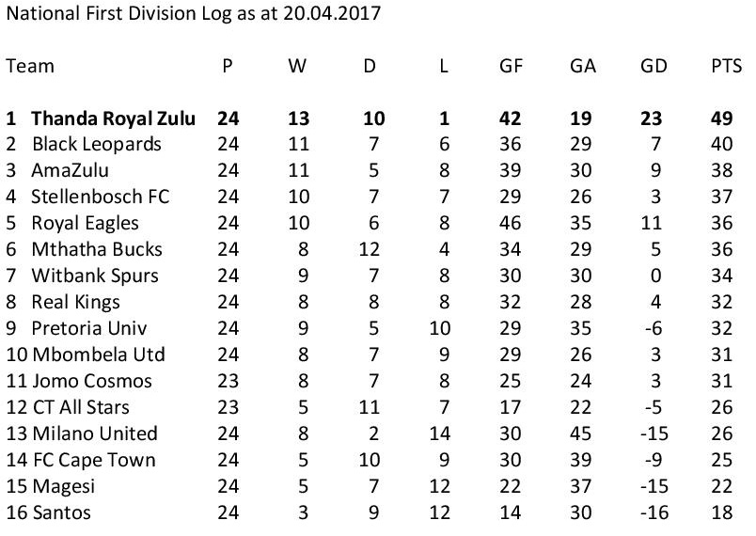Select the "GA" column header
Image resolution: width=756 pixels, height=536 pixels.
(583, 66)
